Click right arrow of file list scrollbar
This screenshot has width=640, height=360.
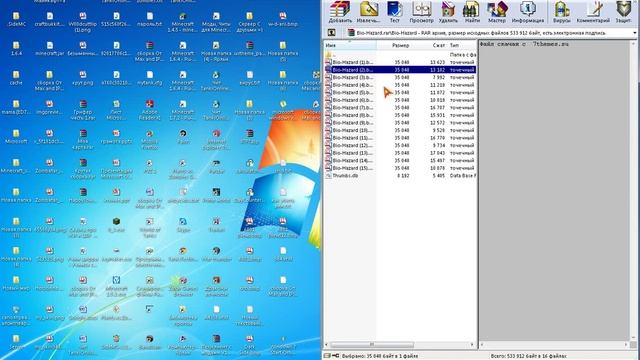point(472,345)
